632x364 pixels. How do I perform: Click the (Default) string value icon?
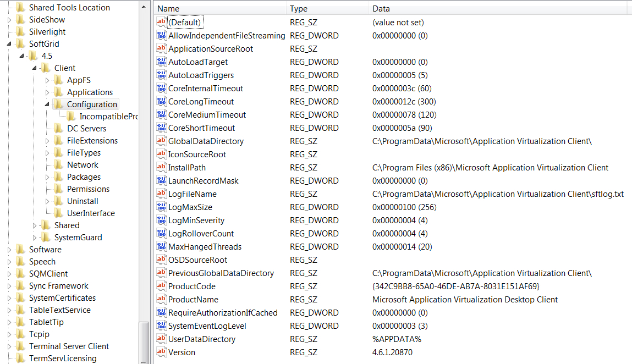click(x=161, y=22)
